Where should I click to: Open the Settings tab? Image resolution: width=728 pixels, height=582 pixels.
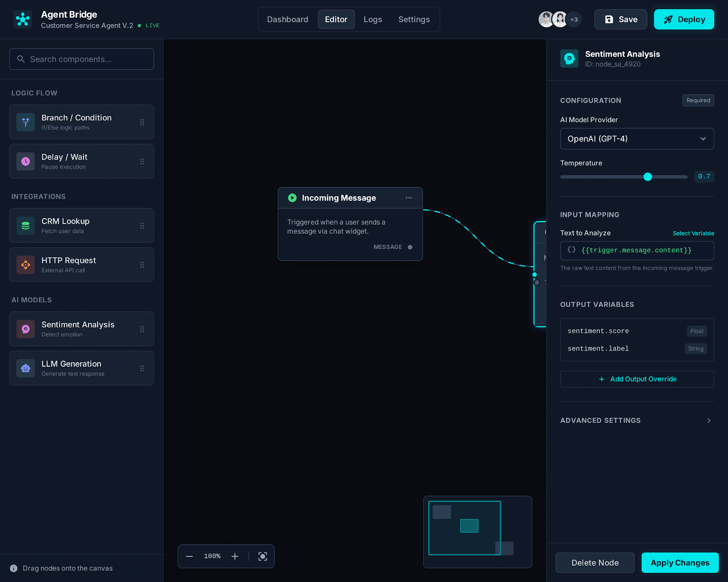(414, 20)
